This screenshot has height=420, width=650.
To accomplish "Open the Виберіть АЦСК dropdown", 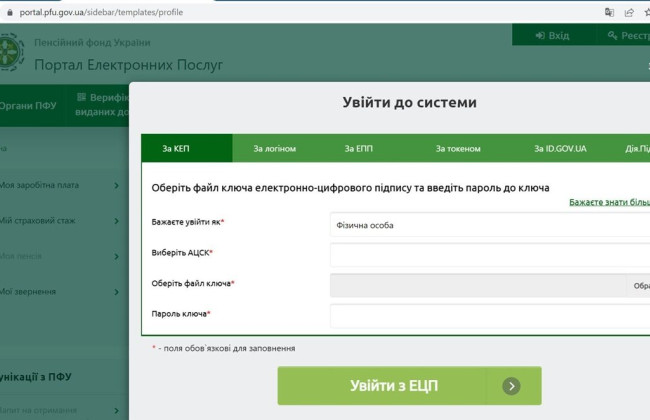I will [x=490, y=255].
